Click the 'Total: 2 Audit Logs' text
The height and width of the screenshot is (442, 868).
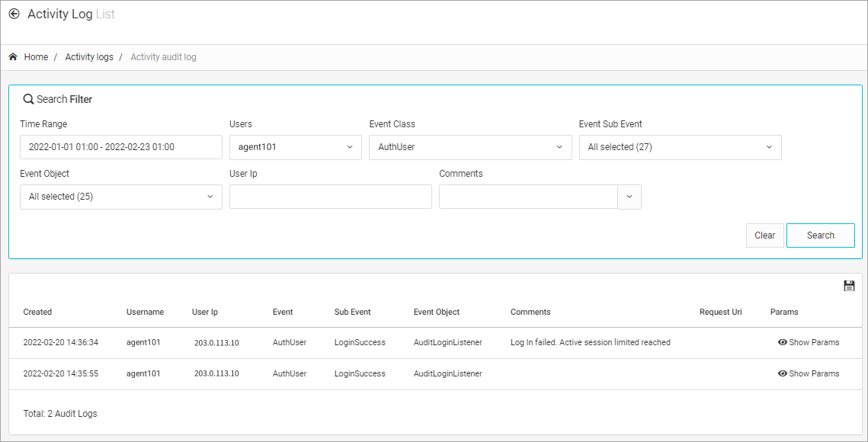pyautogui.click(x=60, y=414)
